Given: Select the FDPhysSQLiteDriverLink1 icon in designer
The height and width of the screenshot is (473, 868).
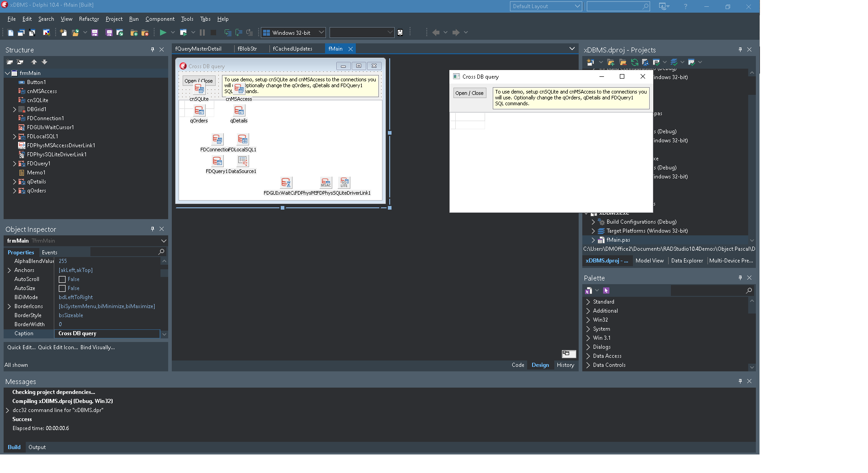Looking at the screenshot, I should (x=344, y=183).
